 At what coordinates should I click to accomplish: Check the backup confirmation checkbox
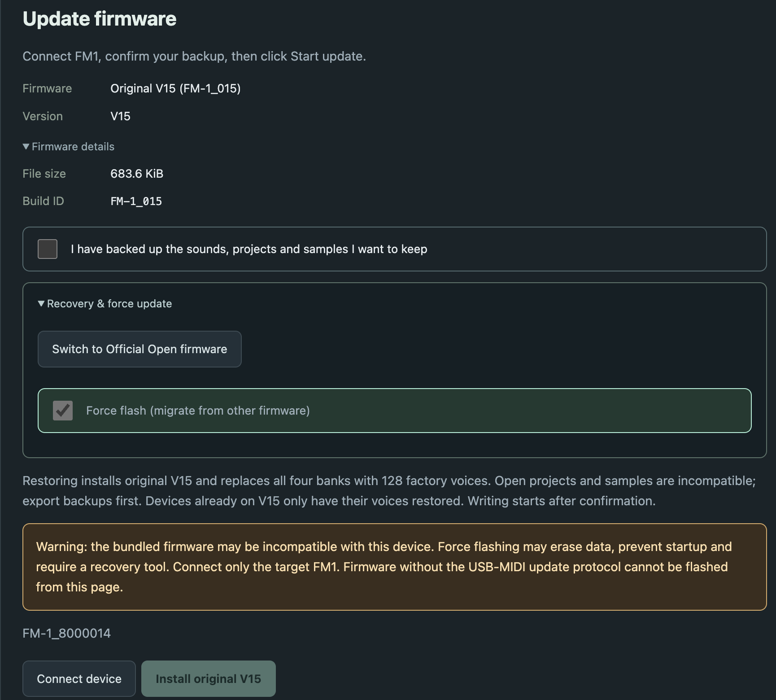(48, 249)
